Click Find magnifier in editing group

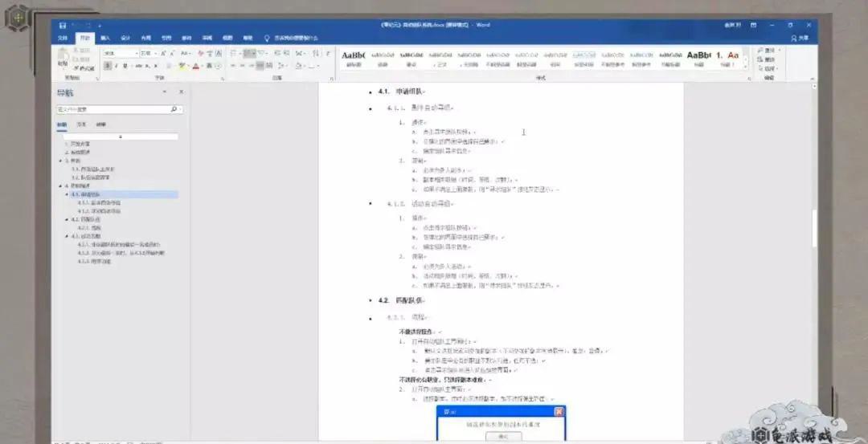pyautogui.click(x=760, y=51)
